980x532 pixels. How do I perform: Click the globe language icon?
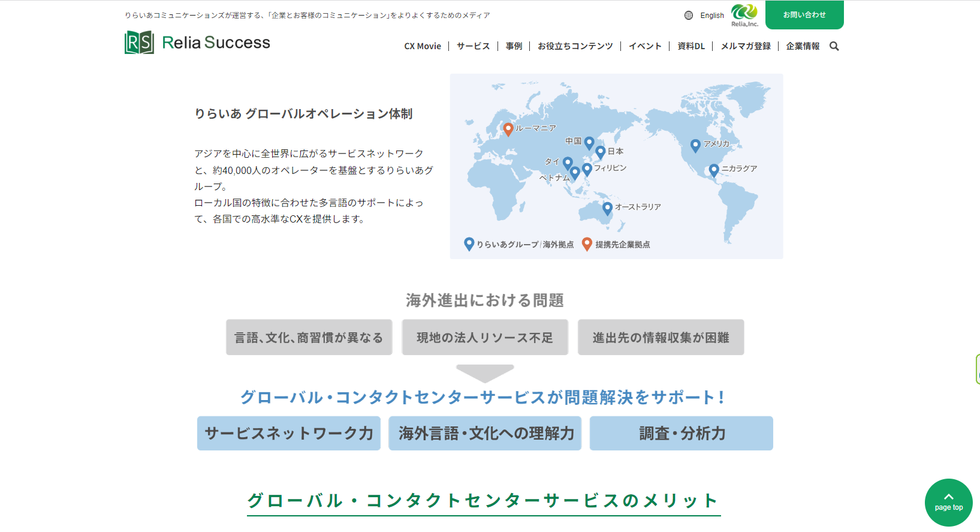689,16
